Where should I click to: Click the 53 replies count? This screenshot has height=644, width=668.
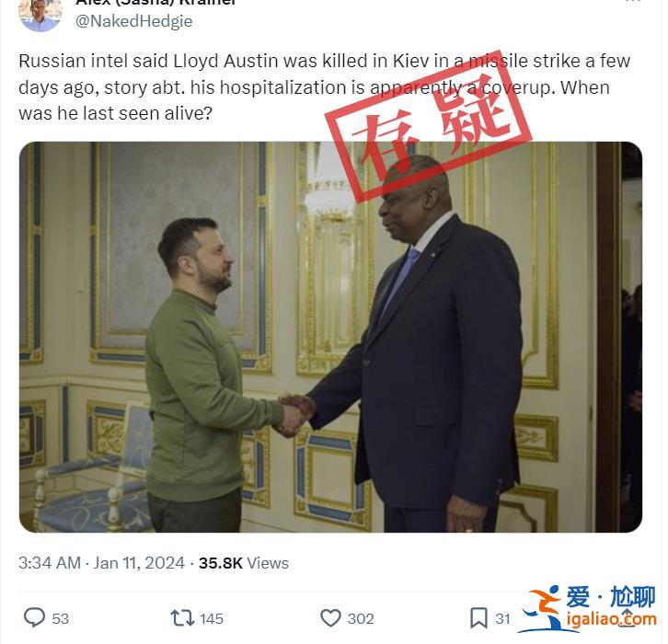pos(60,618)
